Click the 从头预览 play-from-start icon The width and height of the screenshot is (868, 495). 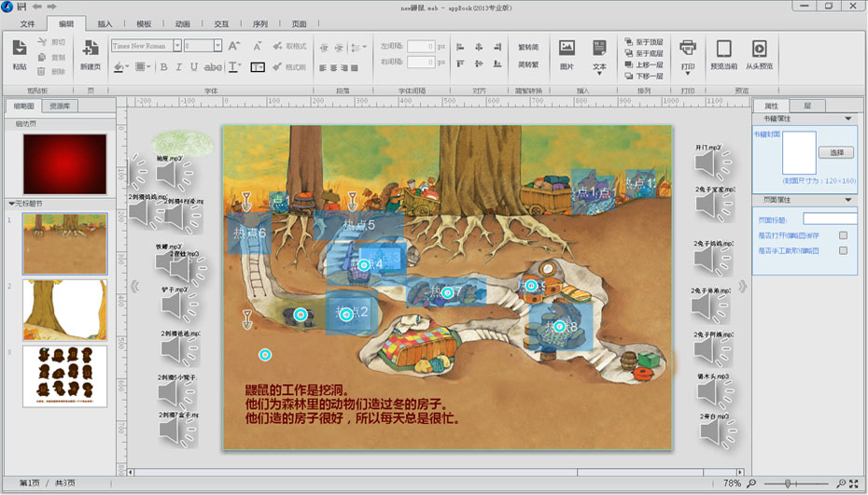point(760,49)
